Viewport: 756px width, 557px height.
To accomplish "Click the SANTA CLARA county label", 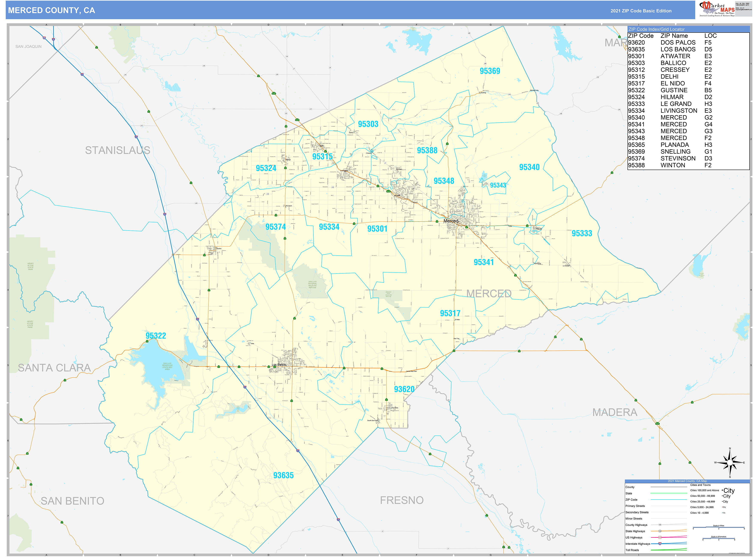I will (54, 368).
